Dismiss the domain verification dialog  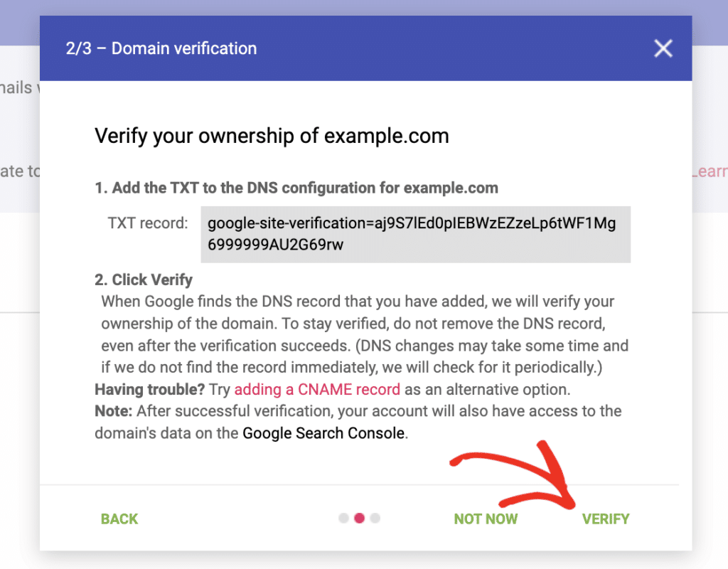663,48
